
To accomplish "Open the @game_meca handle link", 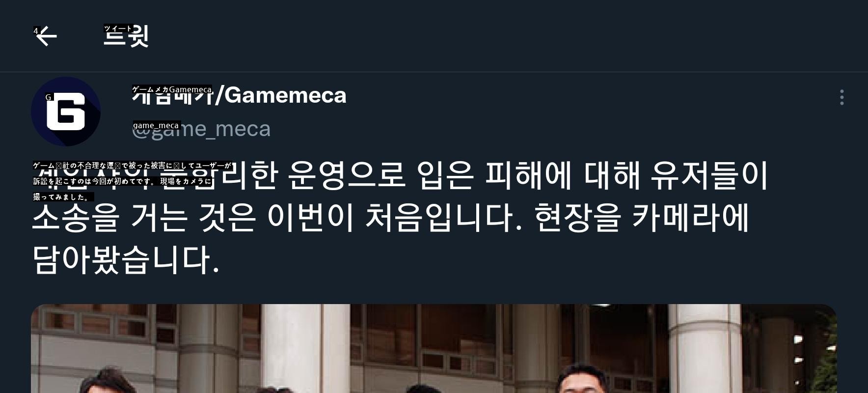I will (x=201, y=129).
